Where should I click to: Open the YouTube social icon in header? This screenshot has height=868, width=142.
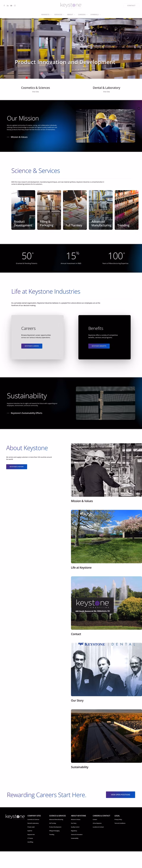coord(11,5)
